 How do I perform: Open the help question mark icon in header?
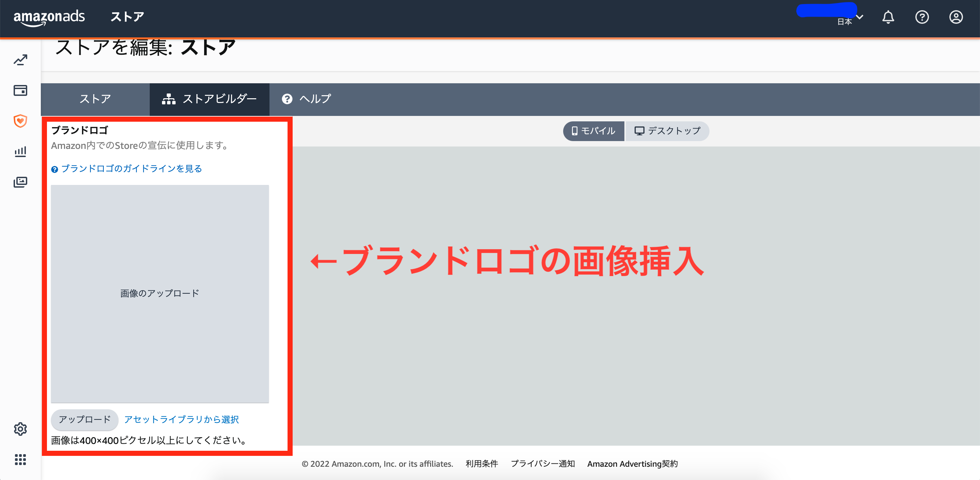[x=922, y=17]
